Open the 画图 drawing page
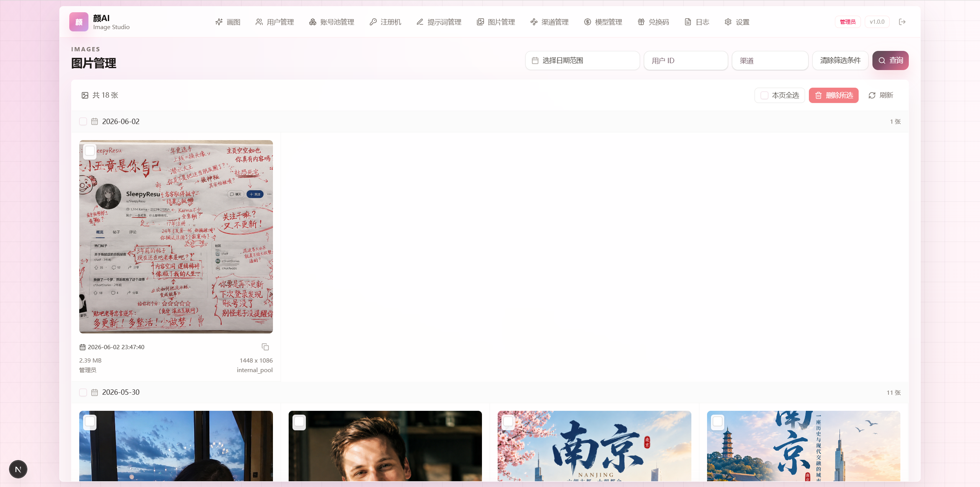The image size is (980, 487). [228, 22]
